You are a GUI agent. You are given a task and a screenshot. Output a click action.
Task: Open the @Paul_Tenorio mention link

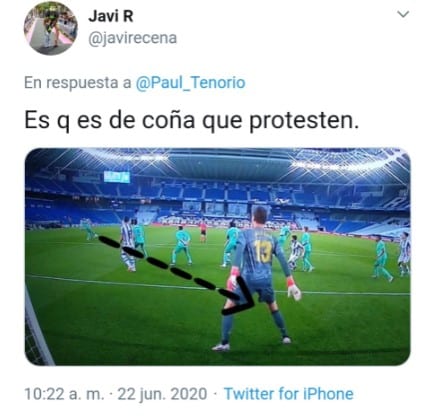(x=190, y=83)
